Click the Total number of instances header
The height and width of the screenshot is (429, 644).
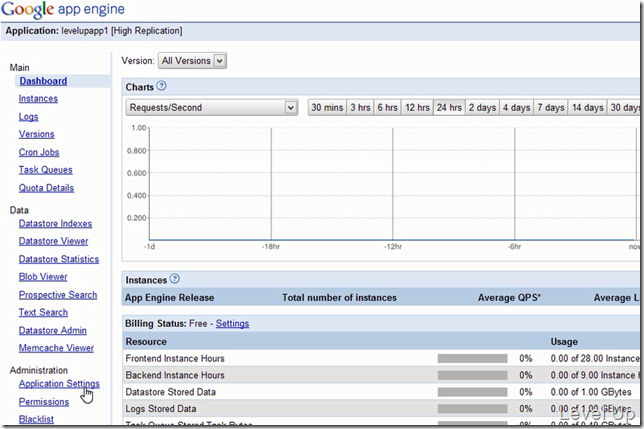[339, 298]
